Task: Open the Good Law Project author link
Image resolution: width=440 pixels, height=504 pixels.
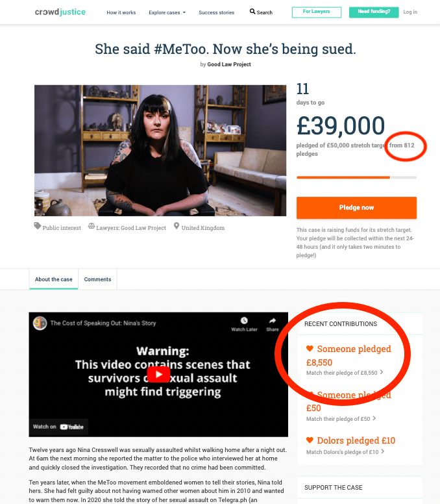Action: click(x=229, y=64)
